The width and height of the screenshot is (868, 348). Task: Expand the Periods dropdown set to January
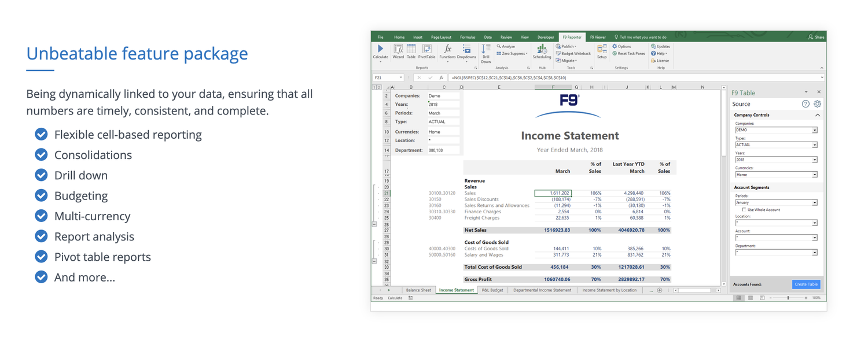click(x=815, y=203)
